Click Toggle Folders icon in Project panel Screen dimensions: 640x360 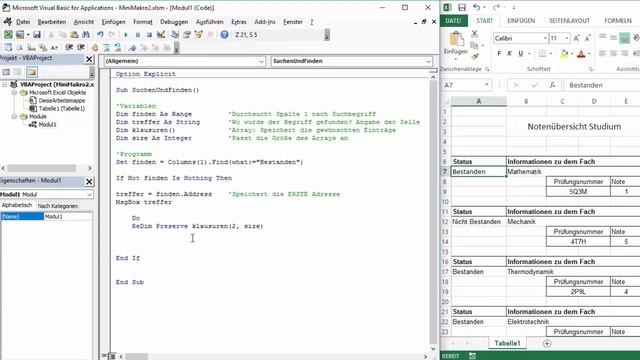[32, 72]
